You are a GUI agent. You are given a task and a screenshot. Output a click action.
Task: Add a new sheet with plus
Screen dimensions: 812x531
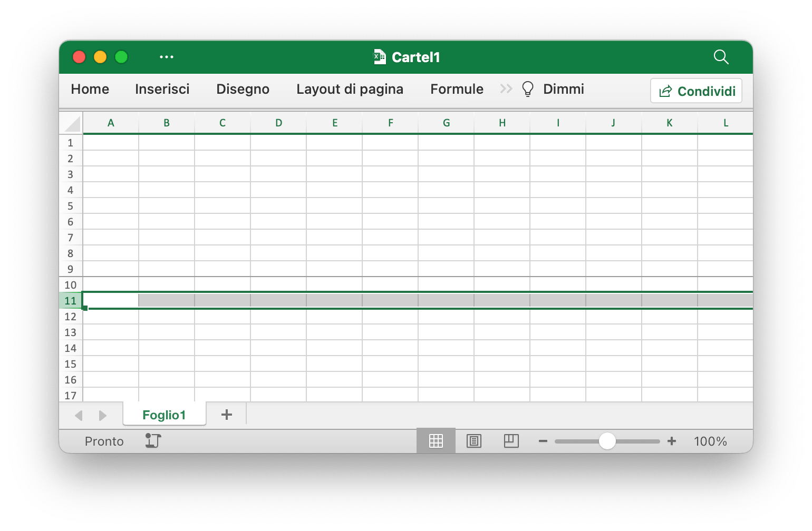tap(227, 415)
